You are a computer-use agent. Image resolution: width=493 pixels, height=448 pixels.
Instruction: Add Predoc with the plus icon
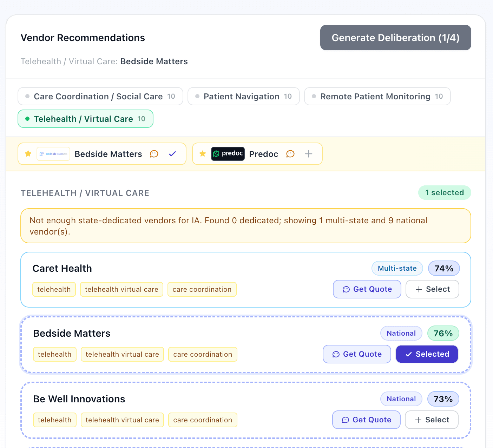tap(309, 154)
